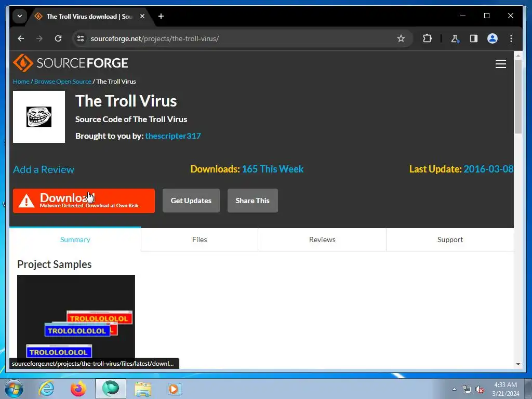Expand the tab search dropdown arrow
Image resolution: width=532 pixels, height=399 pixels.
point(20,16)
